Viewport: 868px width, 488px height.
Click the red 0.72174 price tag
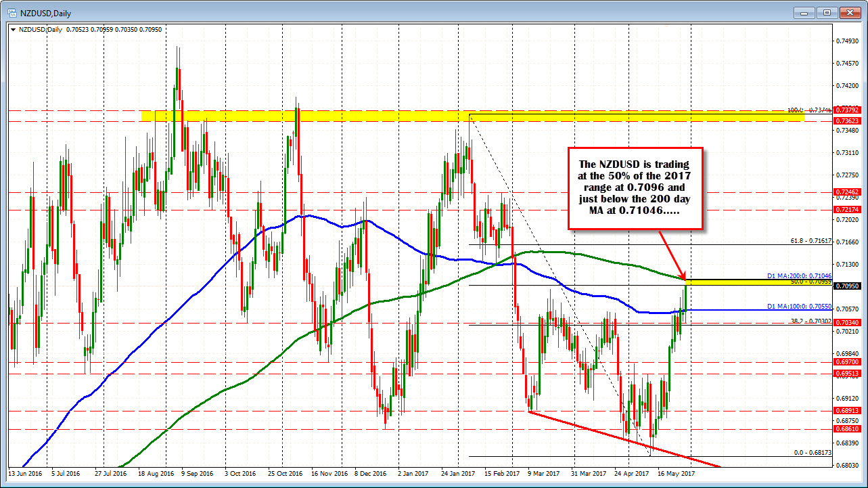point(848,210)
